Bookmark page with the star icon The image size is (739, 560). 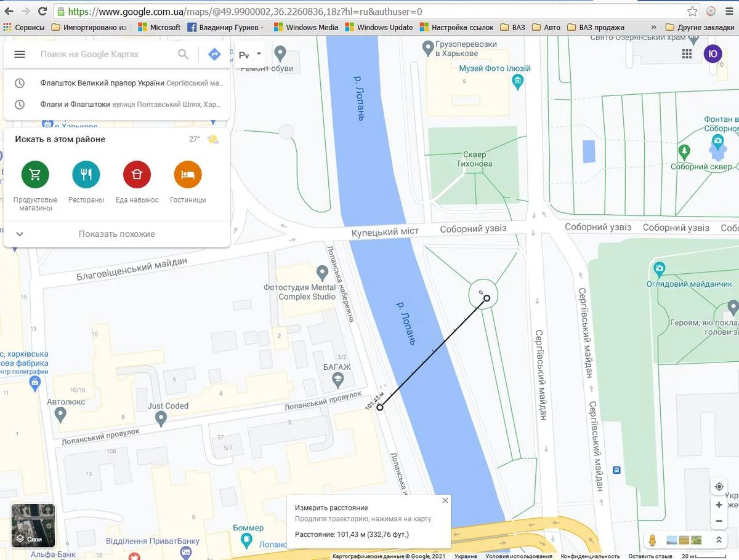[693, 11]
